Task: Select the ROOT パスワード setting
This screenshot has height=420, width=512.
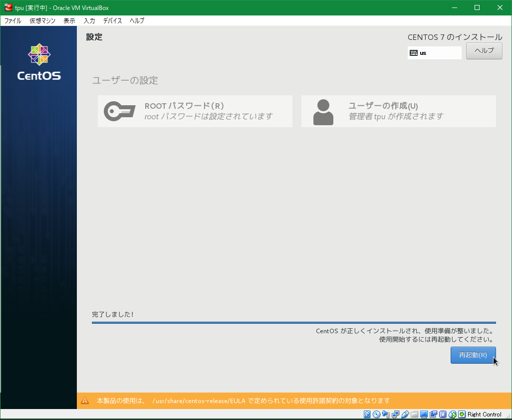Action: [195, 111]
